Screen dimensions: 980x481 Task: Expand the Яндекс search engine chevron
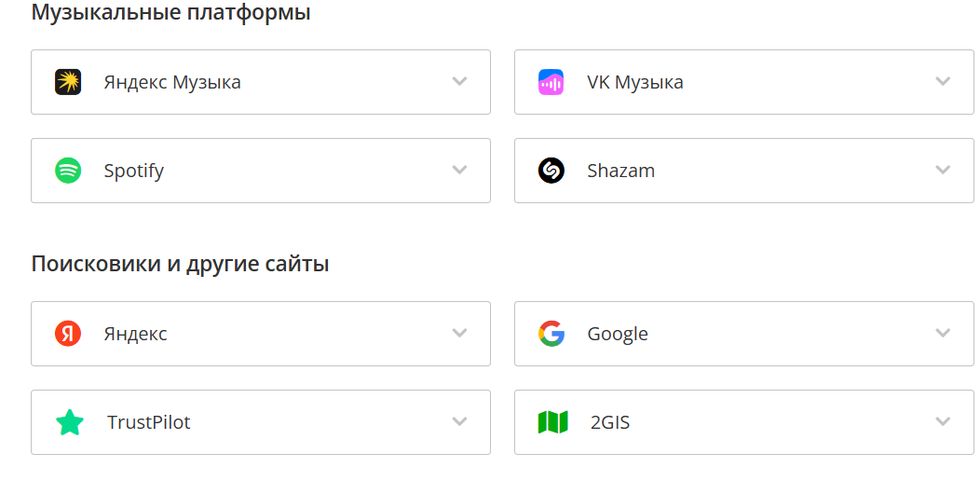(459, 333)
